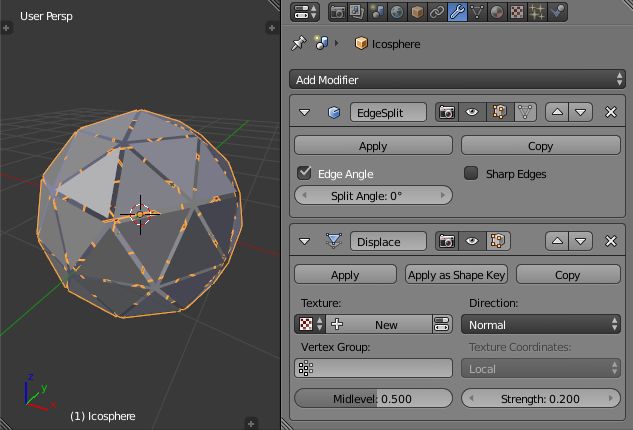Toggle EdgeSplit editing cage adjustment
This screenshot has width=633, height=430.
click(525, 112)
